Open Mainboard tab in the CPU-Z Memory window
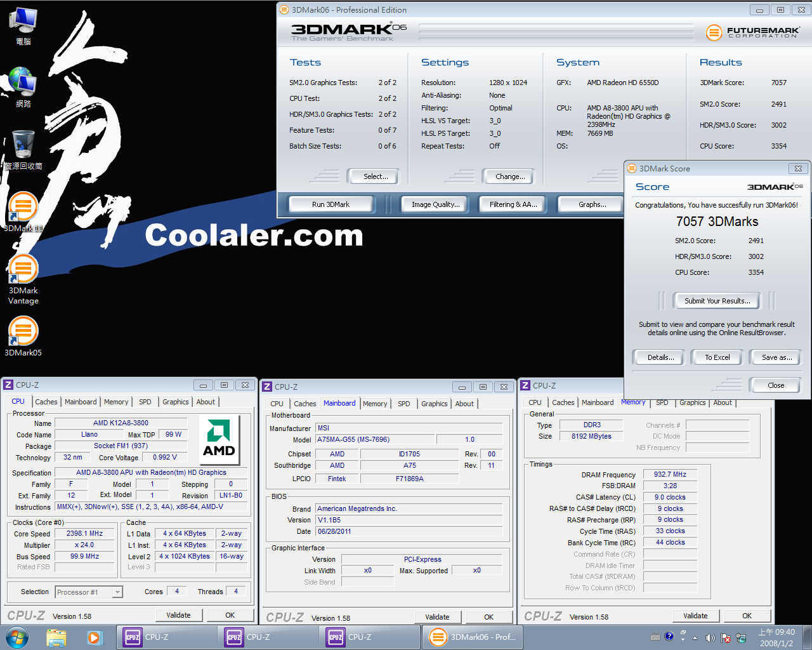Screen dimensions: 812x650 [598, 402]
